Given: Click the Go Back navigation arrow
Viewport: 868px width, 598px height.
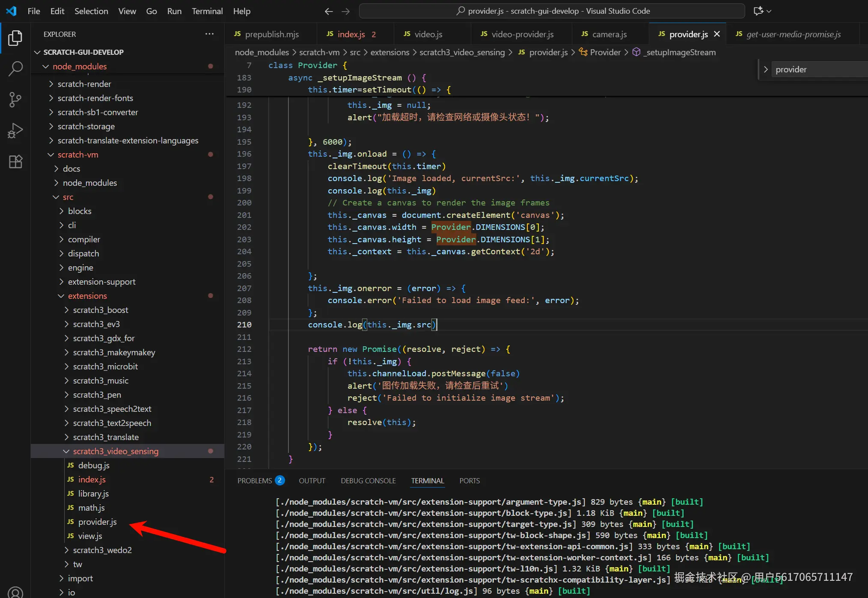Looking at the screenshot, I should point(329,11).
